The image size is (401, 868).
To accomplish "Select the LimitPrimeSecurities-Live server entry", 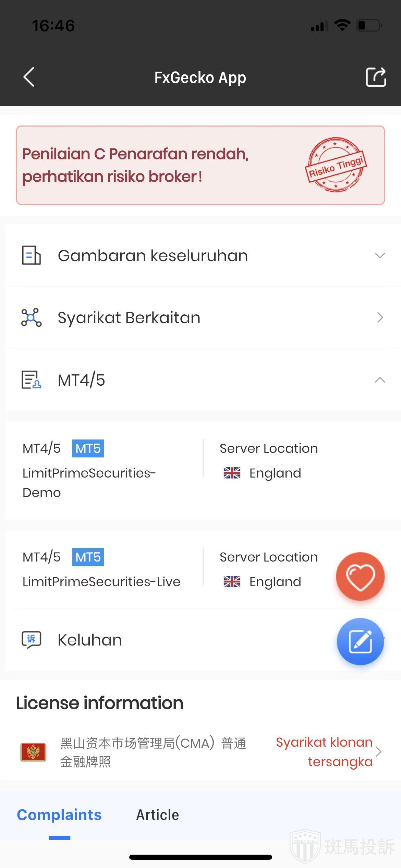I will click(x=101, y=582).
